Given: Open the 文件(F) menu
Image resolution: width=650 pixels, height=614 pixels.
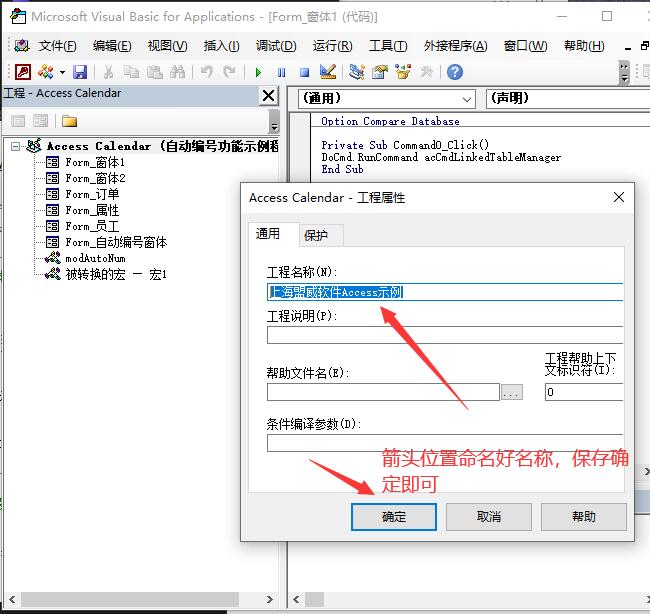Looking at the screenshot, I should pos(57,46).
